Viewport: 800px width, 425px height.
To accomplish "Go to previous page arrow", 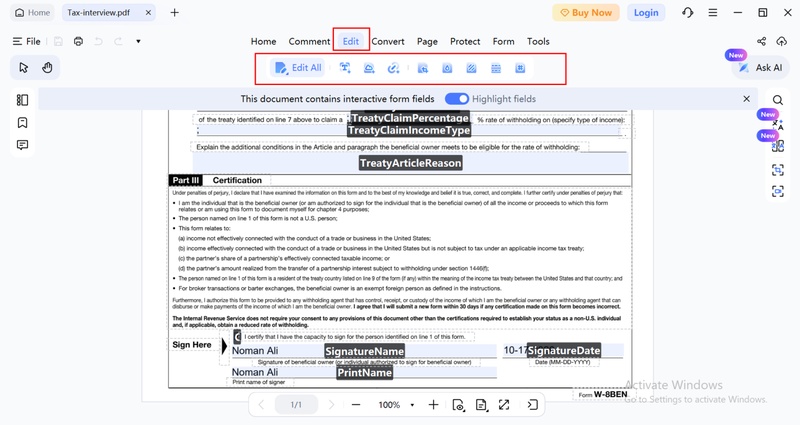I will point(261,405).
